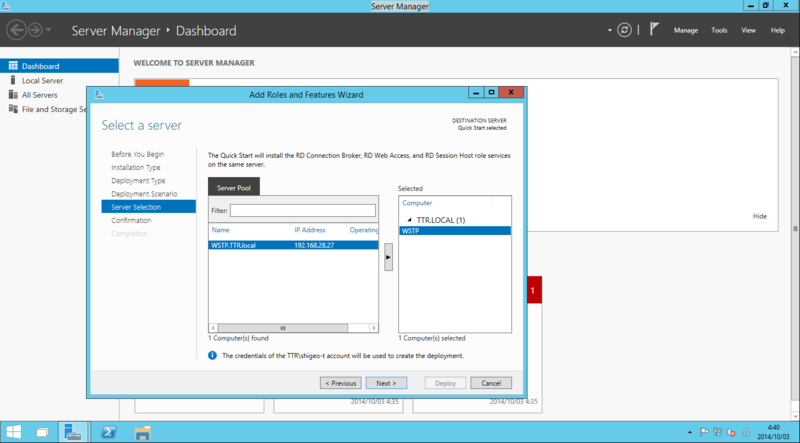Click the add-to-selected arrow button

(x=388, y=257)
